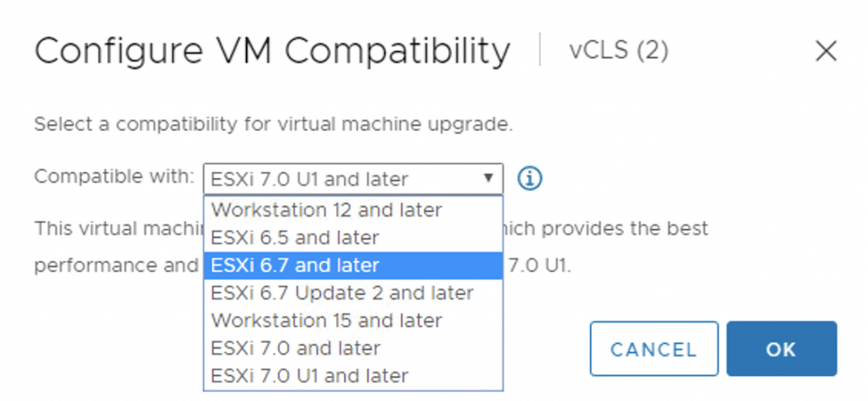
Task: Select ESXi 7.0 U1 and later list entry
Action: tap(309, 376)
